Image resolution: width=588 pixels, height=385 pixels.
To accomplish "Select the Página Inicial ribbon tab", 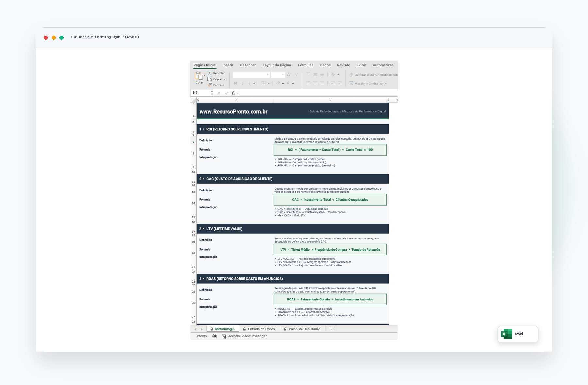I will tap(205, 65).
